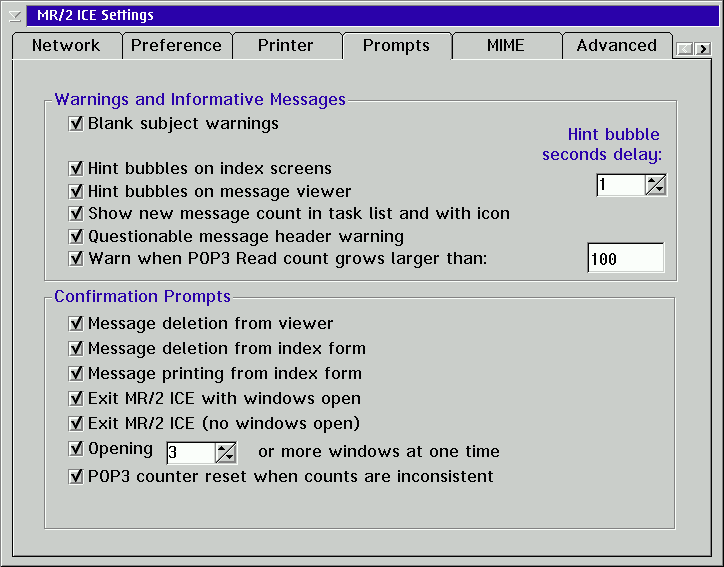Screen dimensions: 724x567
Task: Toggle Hint bubbles on message viewer
Action: tap(76, 191)
